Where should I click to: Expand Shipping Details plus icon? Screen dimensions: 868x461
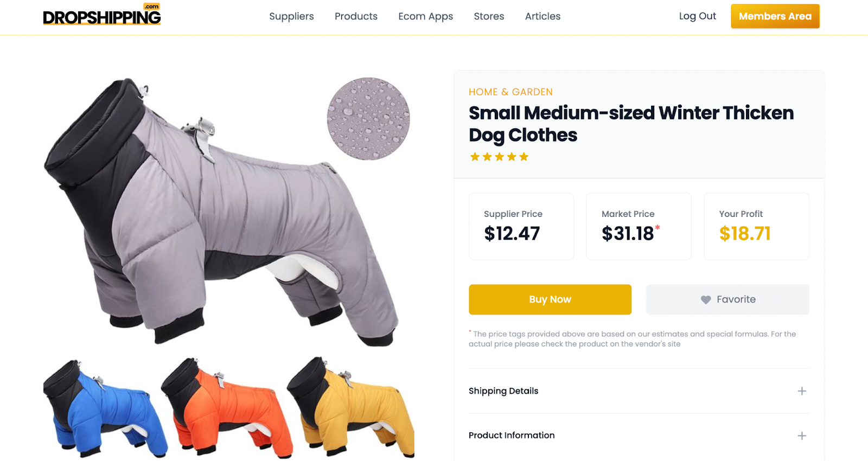tap(802, 391)
